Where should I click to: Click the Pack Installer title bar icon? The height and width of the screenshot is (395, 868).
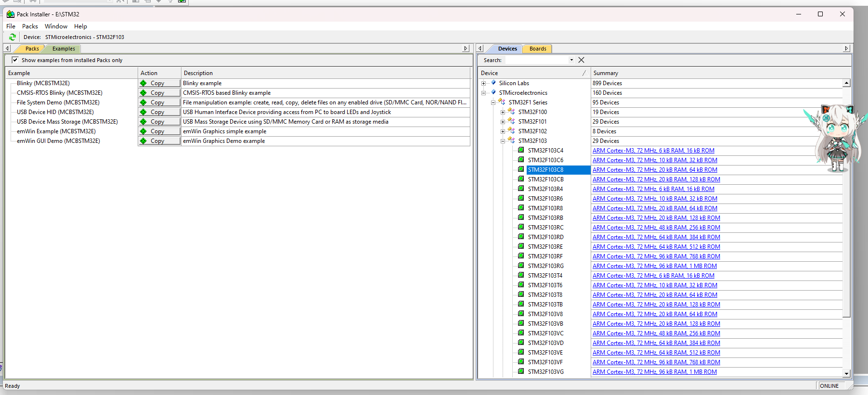[x=10, y=14]
